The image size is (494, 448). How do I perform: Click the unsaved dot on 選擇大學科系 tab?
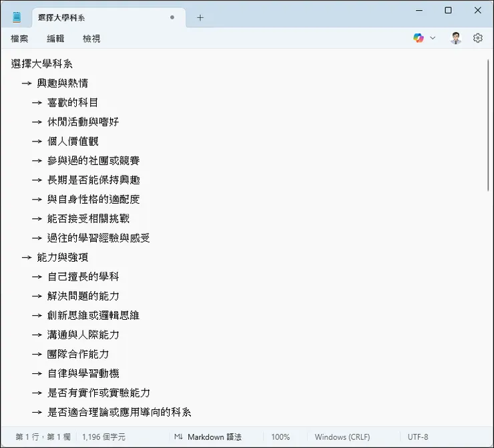(x=172, y=17)
